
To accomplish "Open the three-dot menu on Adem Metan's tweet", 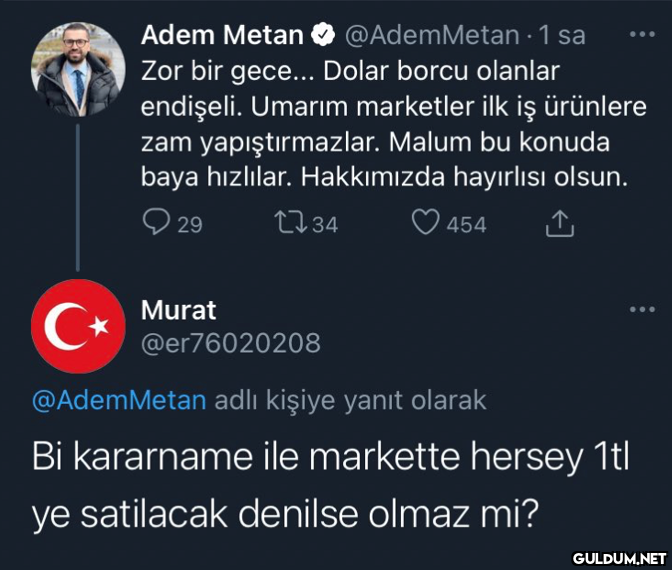I will (x=642, y=34).
